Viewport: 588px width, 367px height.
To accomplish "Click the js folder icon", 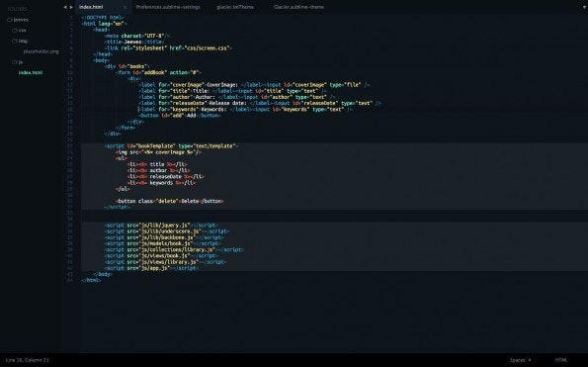I will [15, 62].
